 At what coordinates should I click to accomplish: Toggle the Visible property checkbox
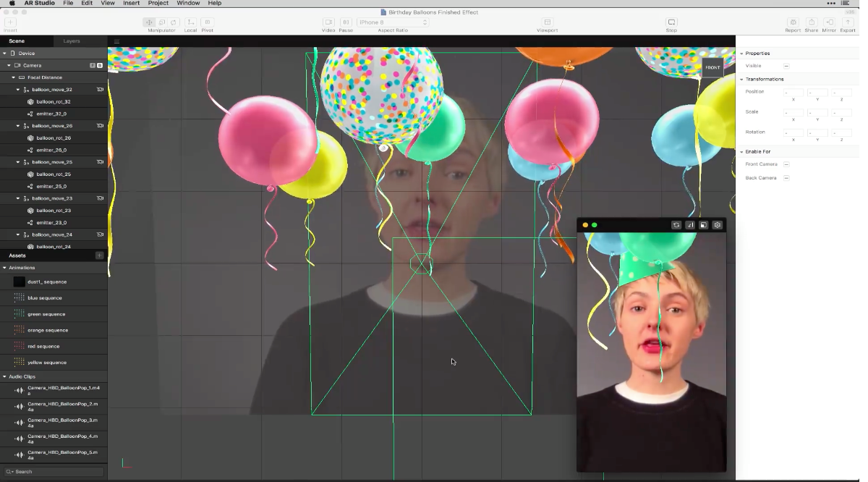(x=787, y=65)
